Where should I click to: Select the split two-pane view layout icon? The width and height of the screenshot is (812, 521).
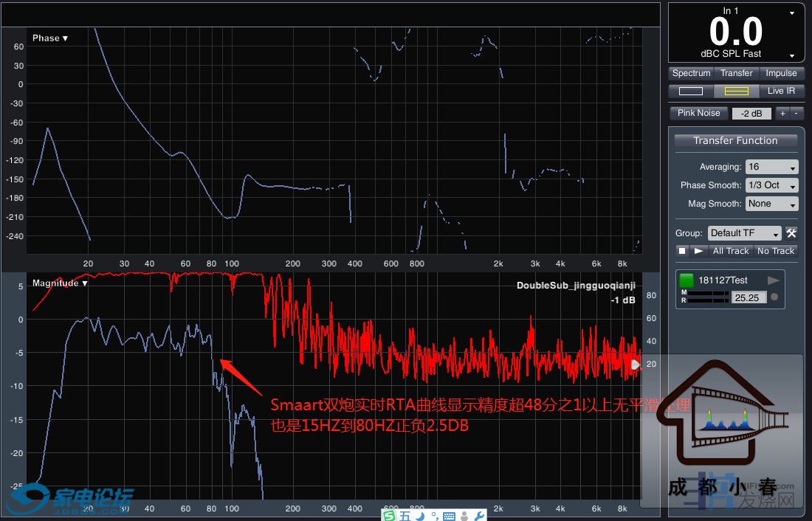(x=736, y=91)
